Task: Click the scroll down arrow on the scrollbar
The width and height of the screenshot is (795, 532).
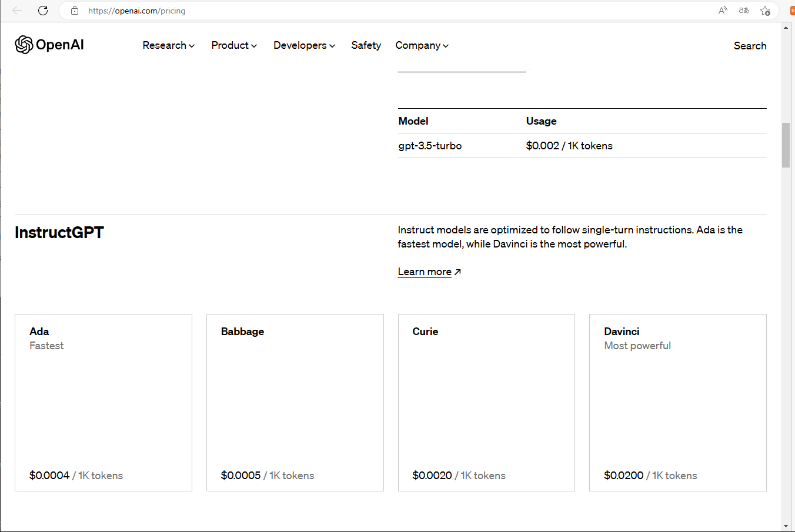Action: pos(786,526)
